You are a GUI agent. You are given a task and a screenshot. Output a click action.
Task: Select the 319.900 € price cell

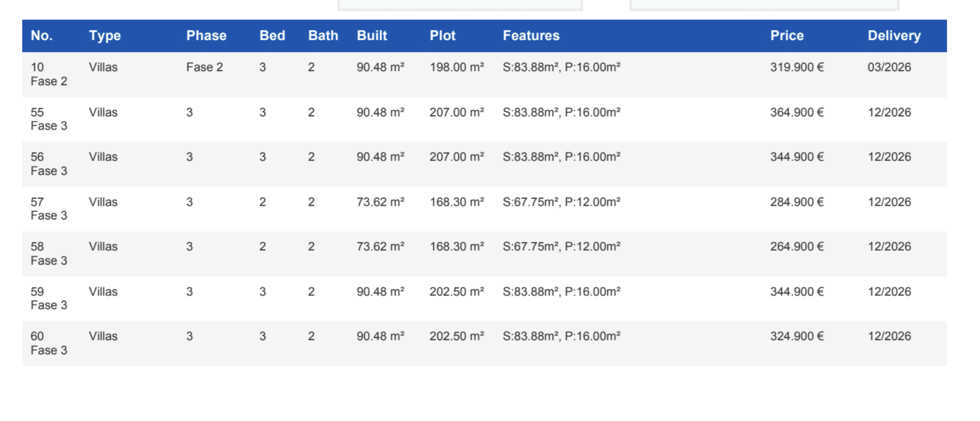pyautogui.click(x=797, y=67)
